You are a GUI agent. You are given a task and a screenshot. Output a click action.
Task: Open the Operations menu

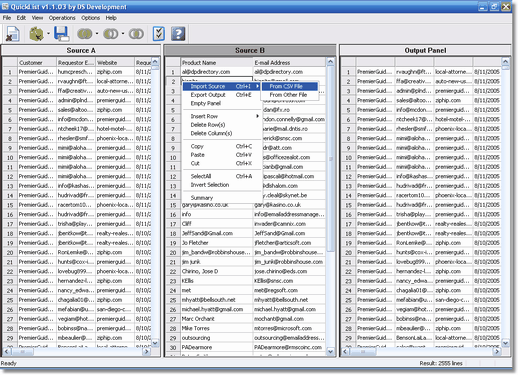(x=62, y=18)
